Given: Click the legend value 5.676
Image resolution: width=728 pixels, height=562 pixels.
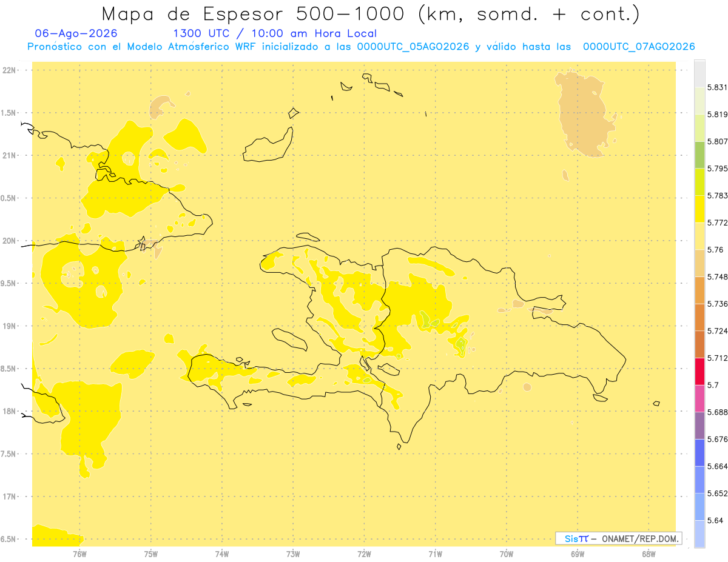Looking at the screenshot, I should (717, 440).
